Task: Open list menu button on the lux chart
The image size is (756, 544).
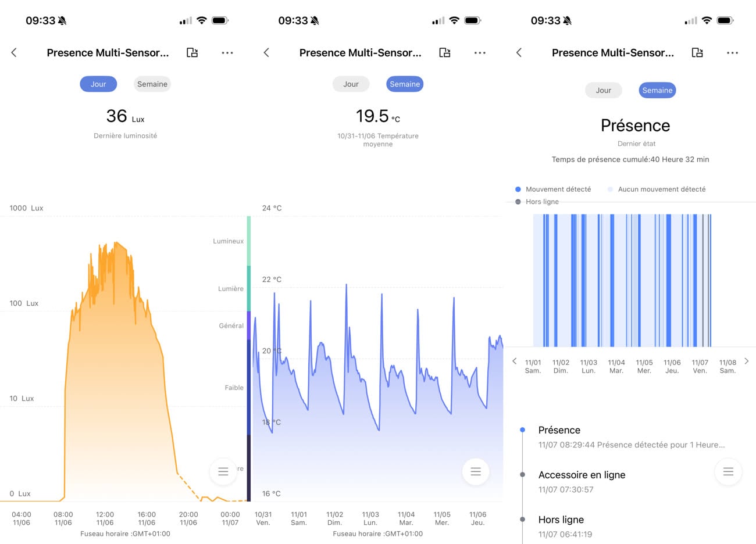Action: click(223, 471)
